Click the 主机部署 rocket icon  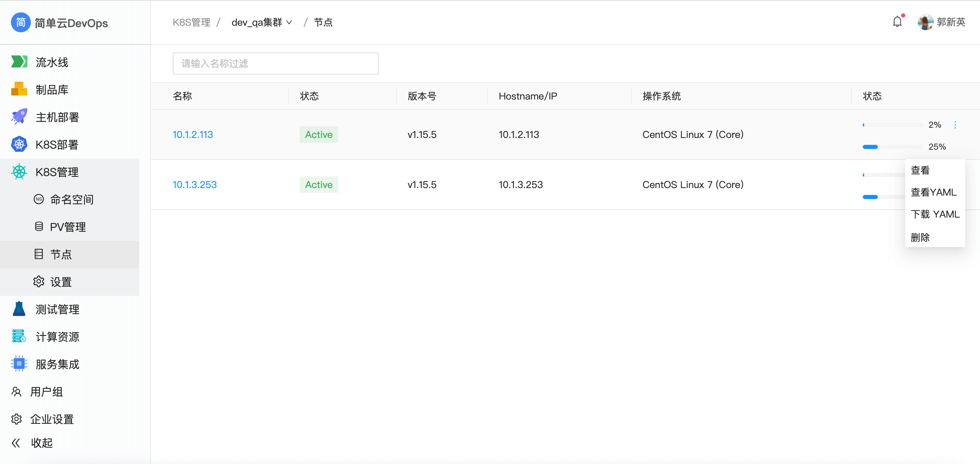(x=19, y=117)
